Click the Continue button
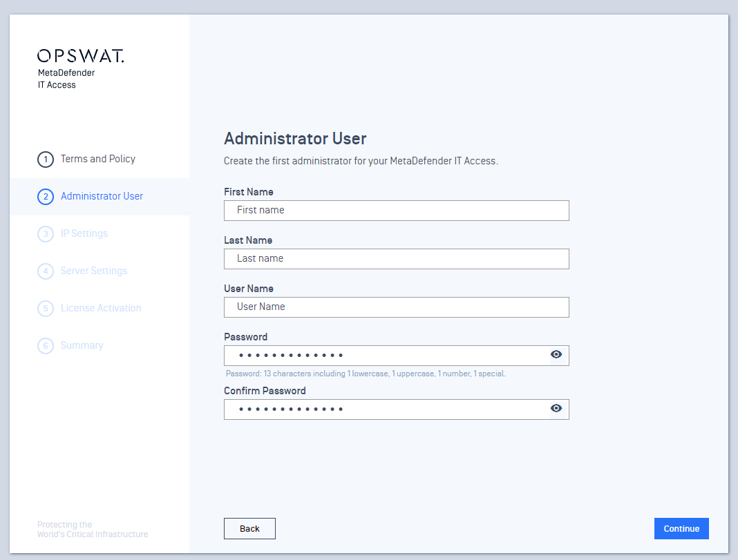The width and height of the screenshot is (738, 560). point(681,528)
